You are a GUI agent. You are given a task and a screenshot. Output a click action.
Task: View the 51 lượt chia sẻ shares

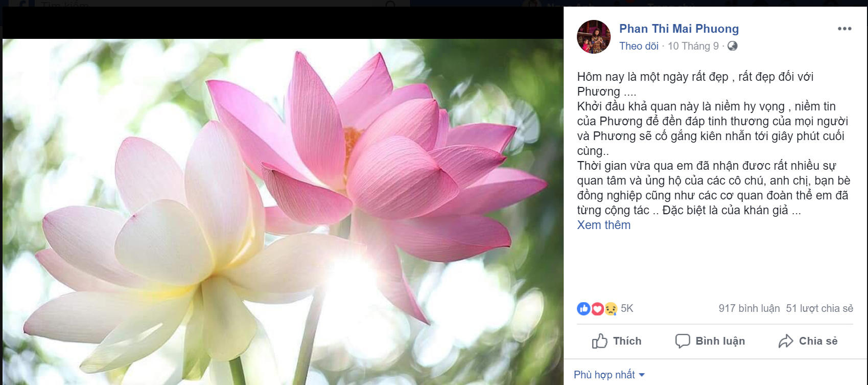coord(819,308)
